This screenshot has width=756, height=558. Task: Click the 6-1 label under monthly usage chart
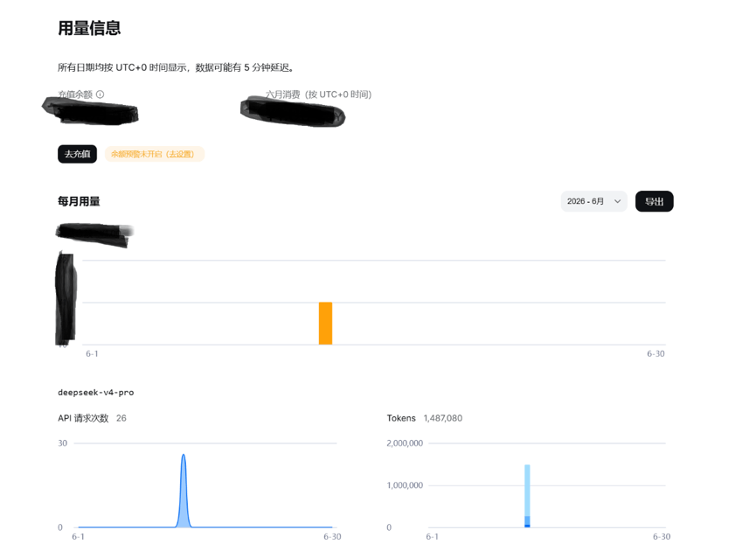click(92, 353)
